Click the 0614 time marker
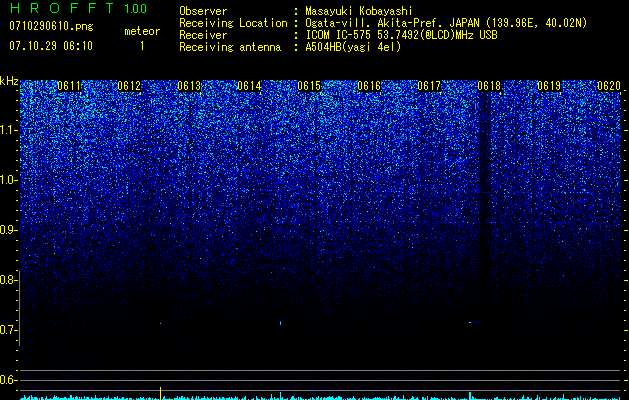The width and height of the screenshot is (629, 400). 249,86
